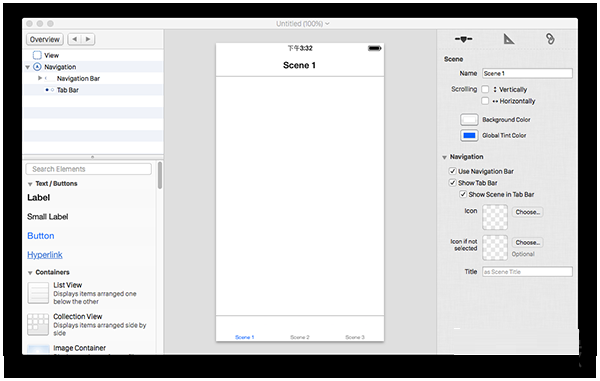Click the Icon image well
The width and height of the screenshot is (600, 381).
[x=495, y=217]
